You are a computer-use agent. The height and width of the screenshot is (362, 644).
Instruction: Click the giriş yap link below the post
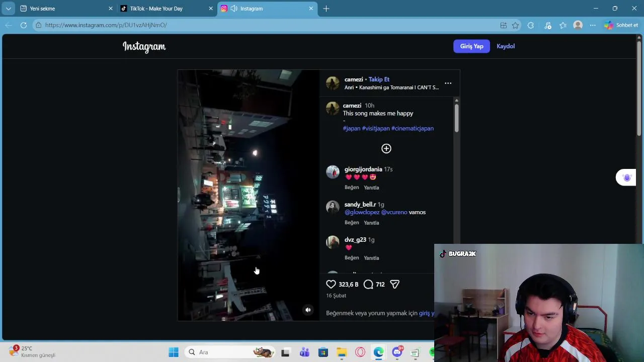427,313
